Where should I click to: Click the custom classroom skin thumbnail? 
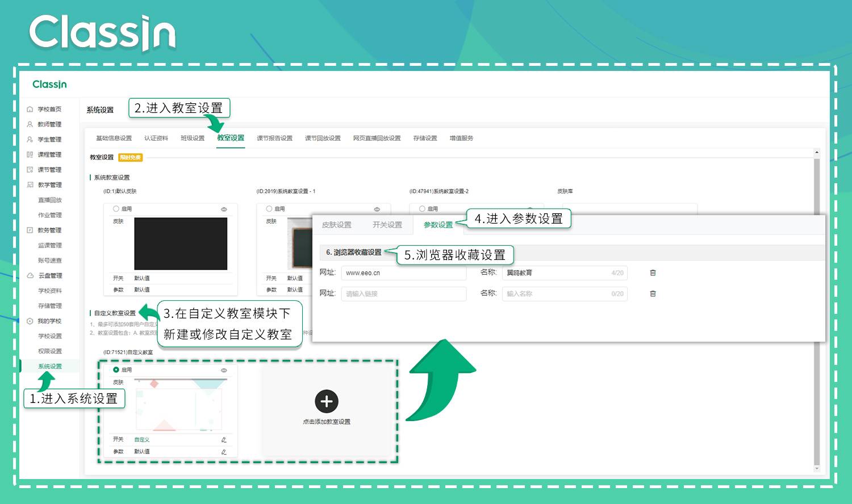[x=181, y=405]
